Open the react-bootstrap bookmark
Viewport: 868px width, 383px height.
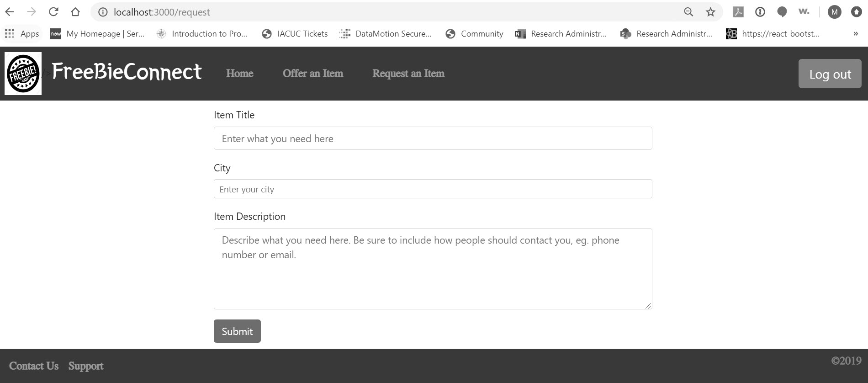[x=773, y=34]
